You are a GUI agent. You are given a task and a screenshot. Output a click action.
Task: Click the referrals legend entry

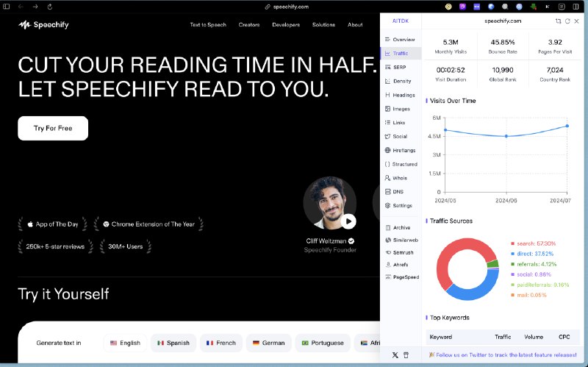[x=534, y=264]
